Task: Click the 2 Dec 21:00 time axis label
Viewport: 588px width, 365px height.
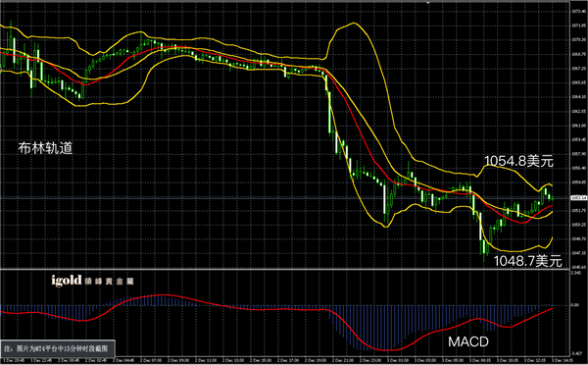Action: pos(343,360)
